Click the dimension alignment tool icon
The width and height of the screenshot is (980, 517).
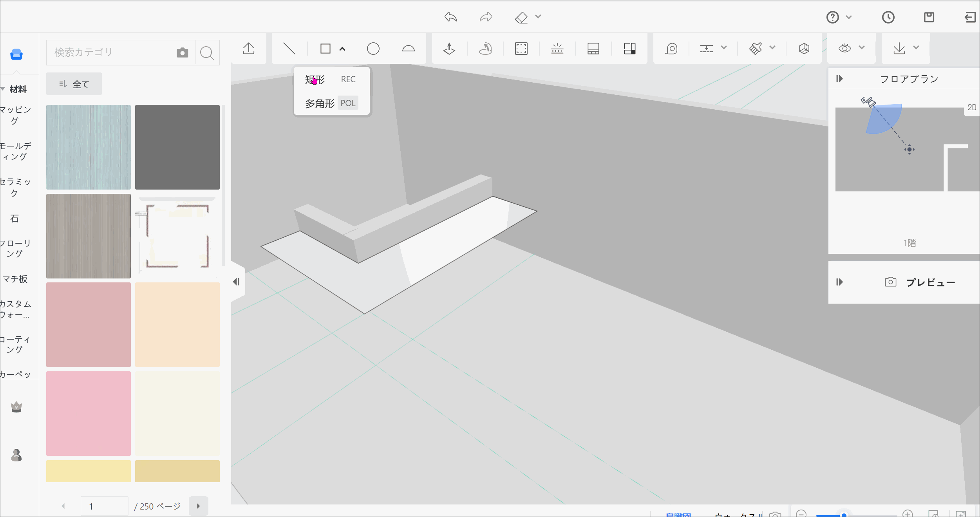pos(707,49)
